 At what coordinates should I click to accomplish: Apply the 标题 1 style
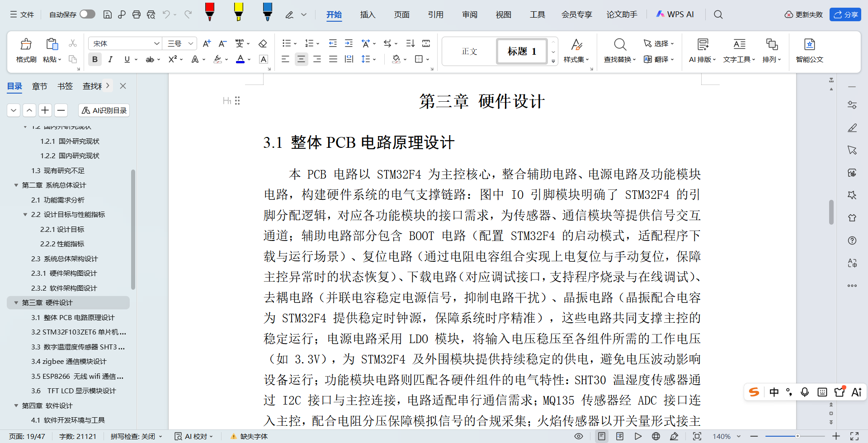522,51
